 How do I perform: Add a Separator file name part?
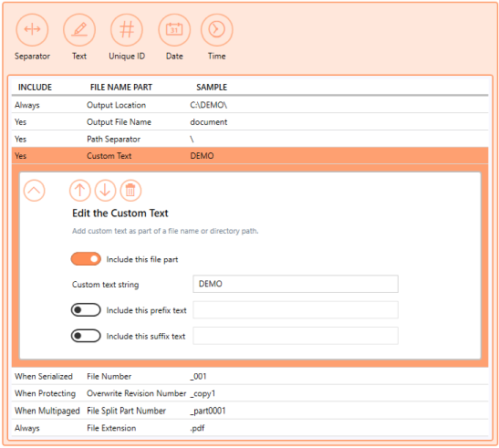[32, 29]
